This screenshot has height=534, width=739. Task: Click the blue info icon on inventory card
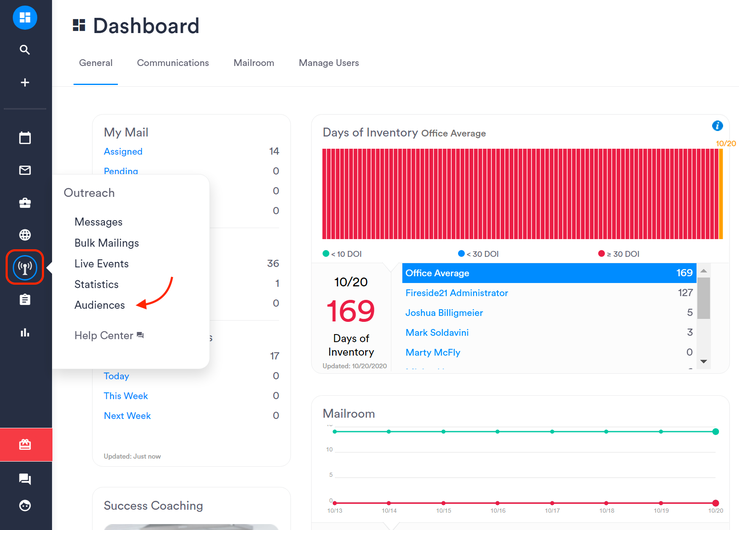(717, 126)
